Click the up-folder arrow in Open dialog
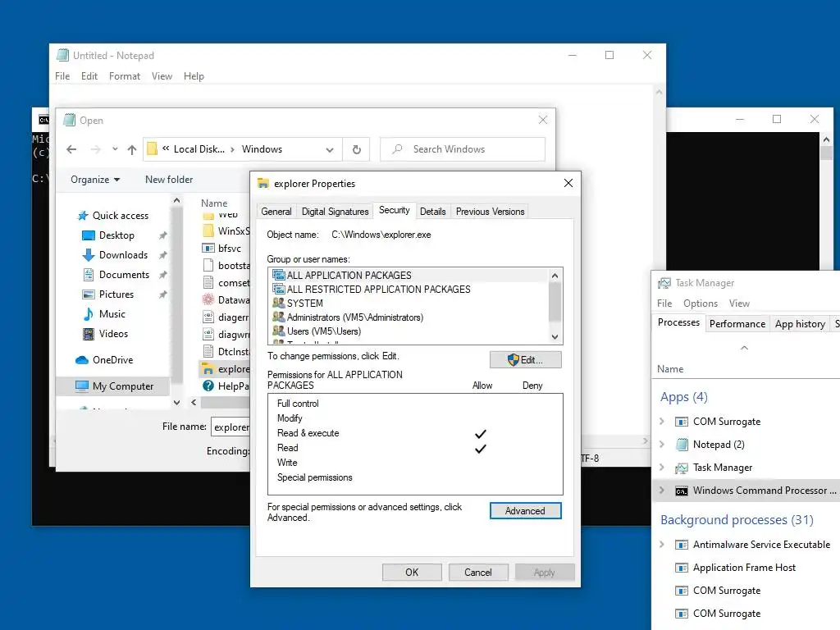The width and height of the screenshot is (840, 630). pos(132,149)
